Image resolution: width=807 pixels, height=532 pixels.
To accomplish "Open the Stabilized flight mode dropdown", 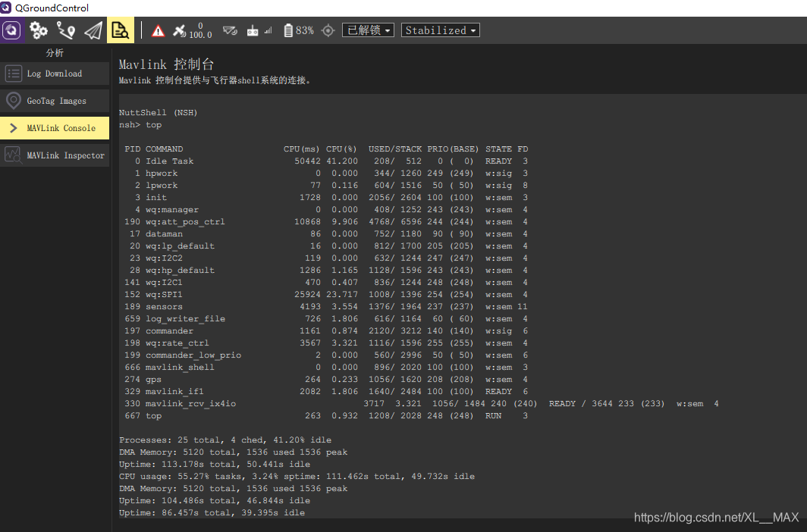I will (x=441, y=30).
